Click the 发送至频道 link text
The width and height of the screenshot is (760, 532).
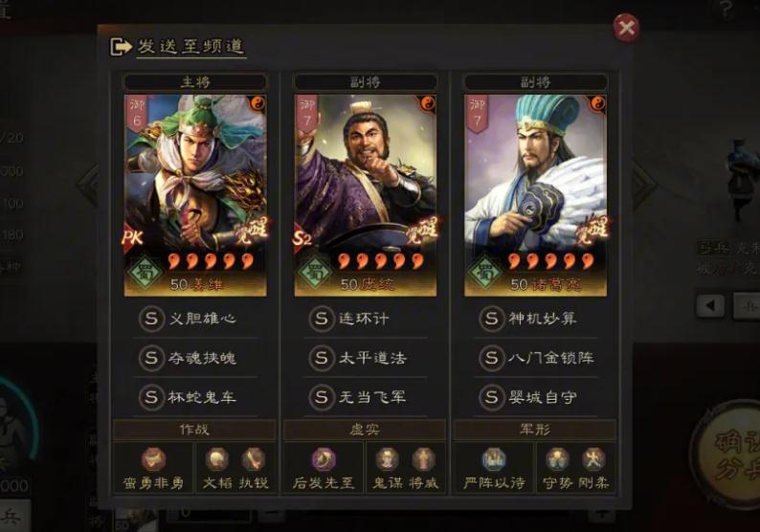tap(190, 47)
